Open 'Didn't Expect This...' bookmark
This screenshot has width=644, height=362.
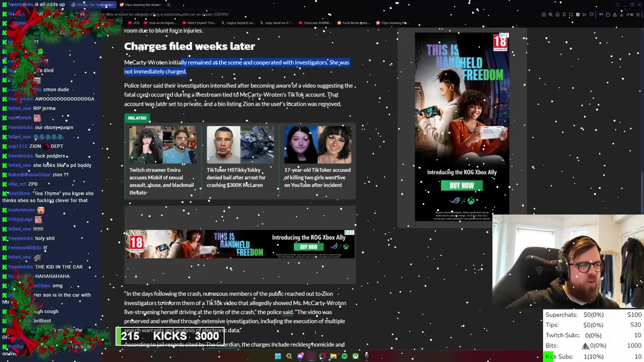coord(199,23)
